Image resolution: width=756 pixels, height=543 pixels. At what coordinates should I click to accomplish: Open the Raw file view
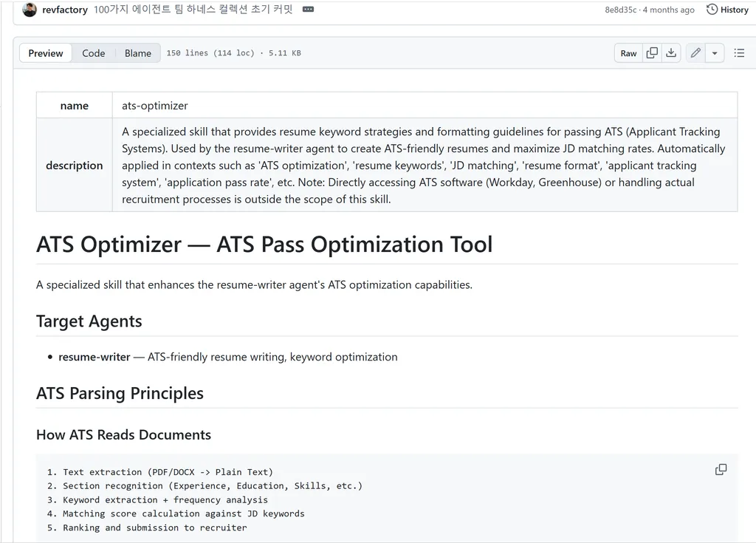(x=628, y=53)
